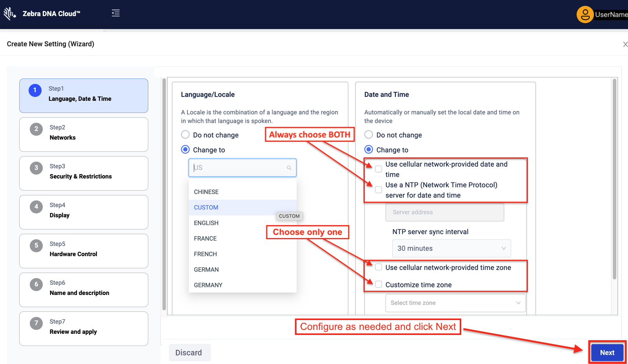Viewport: 628px width, 364px height.
Task: Enable Use cellular network-provided date and time
Action: (379, 169)
